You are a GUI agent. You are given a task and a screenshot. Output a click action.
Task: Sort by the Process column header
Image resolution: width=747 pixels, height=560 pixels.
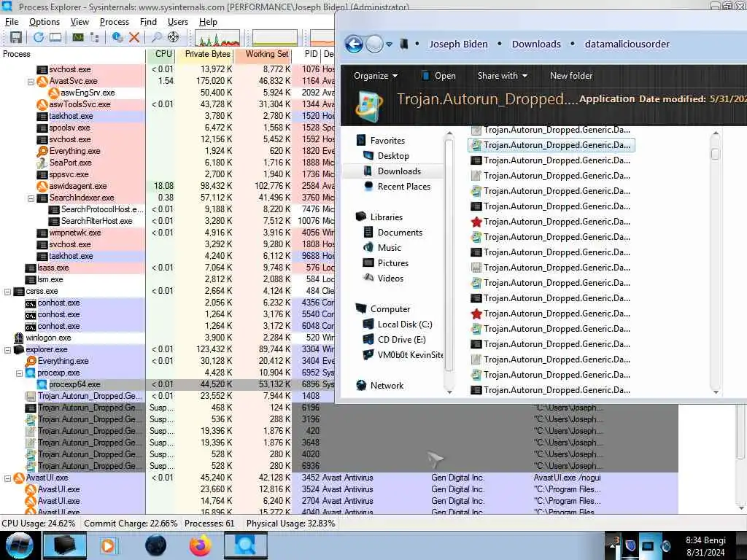(x=72, y=54)
